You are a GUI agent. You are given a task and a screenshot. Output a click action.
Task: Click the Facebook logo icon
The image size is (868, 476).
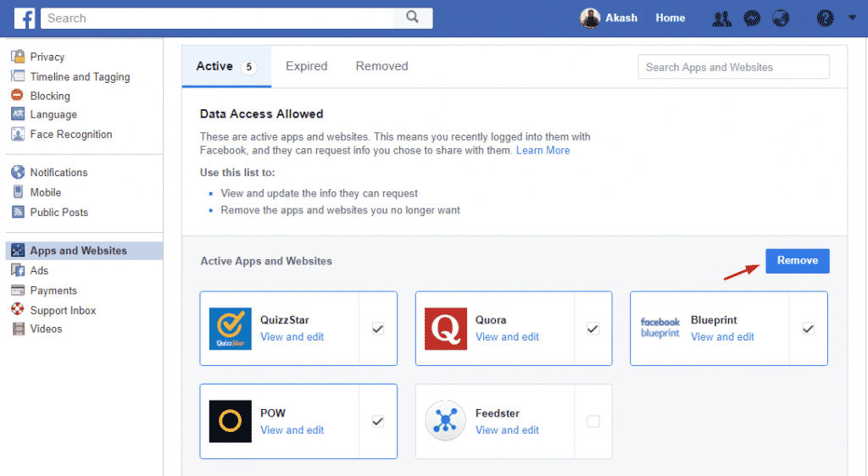(25, 18)
